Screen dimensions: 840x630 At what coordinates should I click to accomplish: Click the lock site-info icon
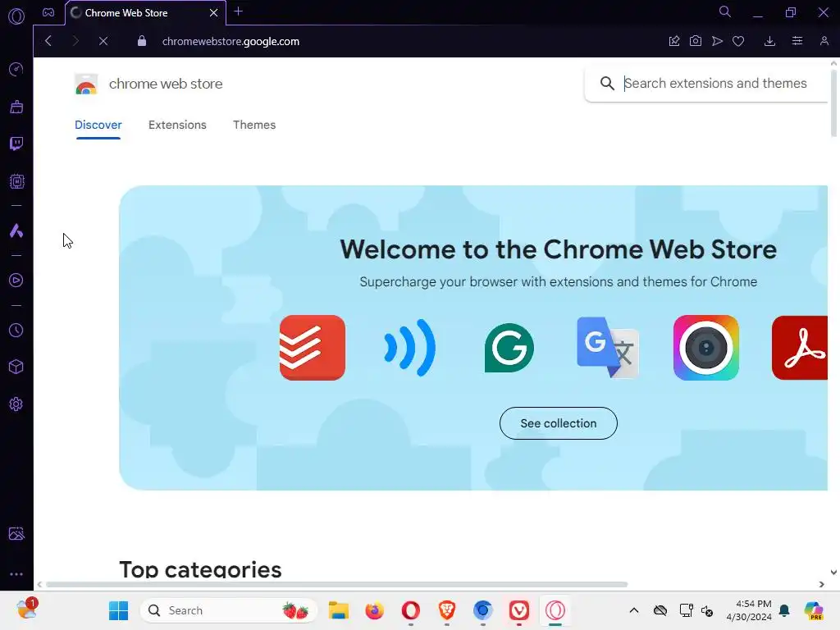tap(141, 41)
